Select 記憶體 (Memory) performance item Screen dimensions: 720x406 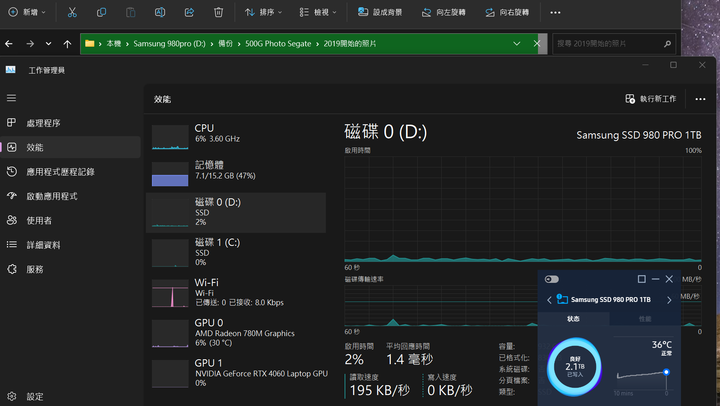(x=236, y=173)
